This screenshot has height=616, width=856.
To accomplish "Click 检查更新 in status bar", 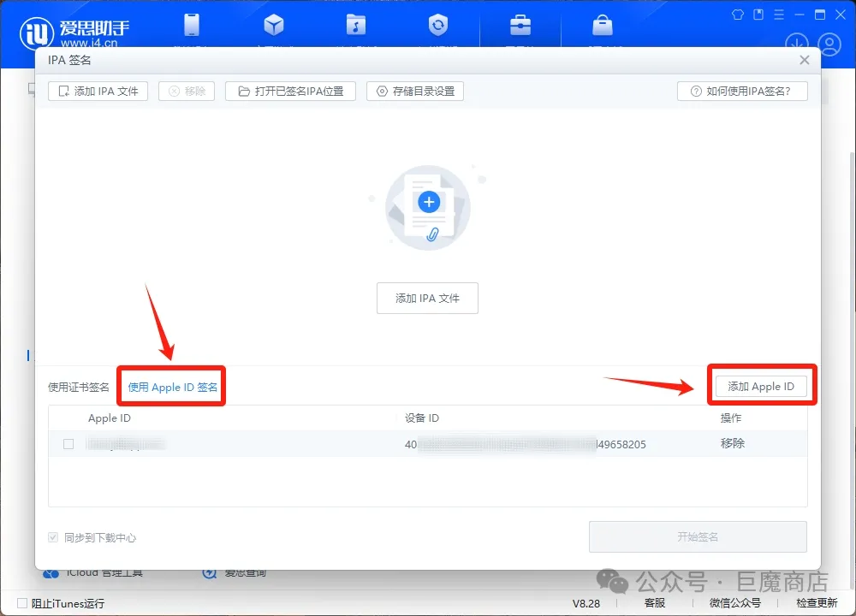I will point(817,603).
